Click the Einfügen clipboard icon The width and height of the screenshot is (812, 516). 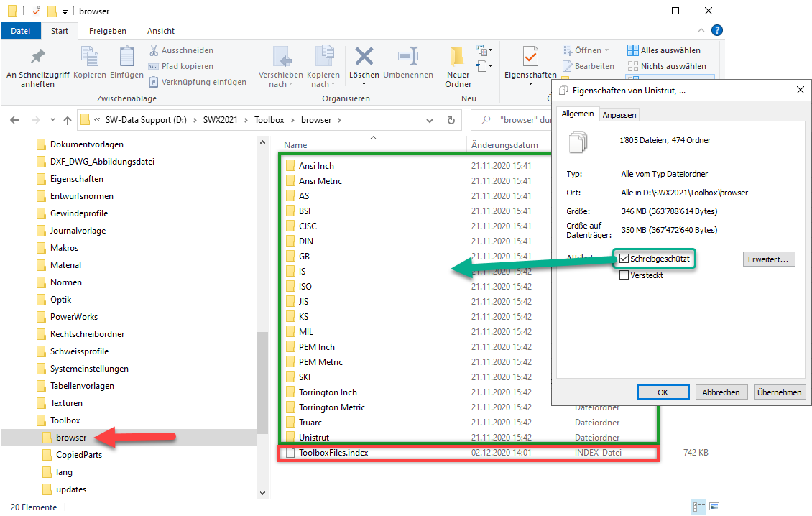point(127,57)
